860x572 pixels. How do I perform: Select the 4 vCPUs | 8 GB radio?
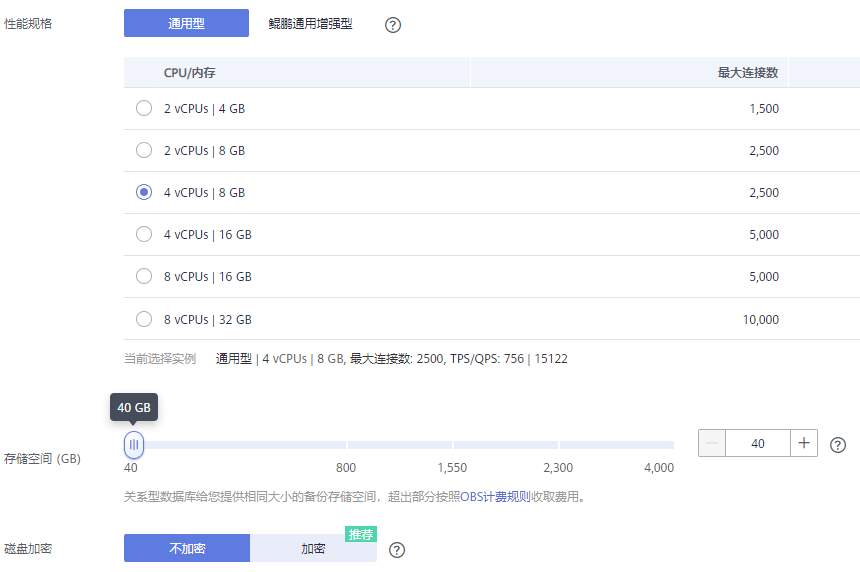144,192
